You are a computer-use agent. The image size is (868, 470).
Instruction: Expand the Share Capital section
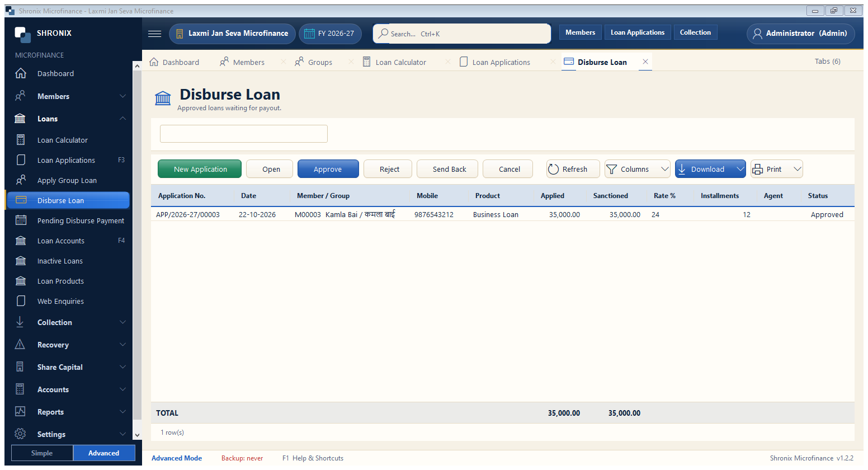pyautogui.click(x=122, y=367)
